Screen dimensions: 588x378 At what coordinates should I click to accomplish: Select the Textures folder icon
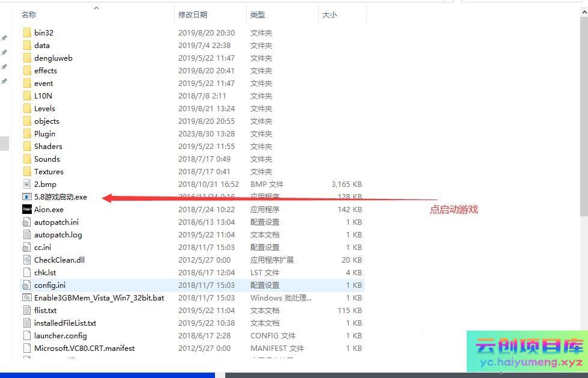(x=27, y=171)
